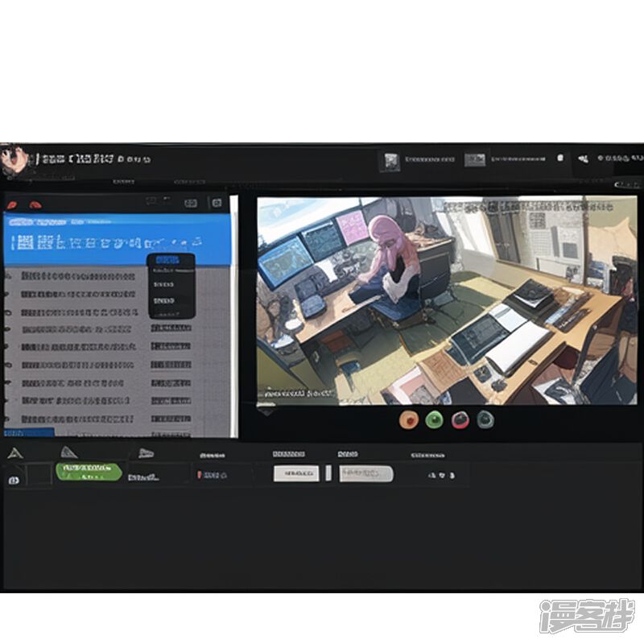Image resolution: width=644 pixels, height=644 pixels.
Task: Toggle the small icon at bottom bar's left edge
Action: (x=13, y=480)
